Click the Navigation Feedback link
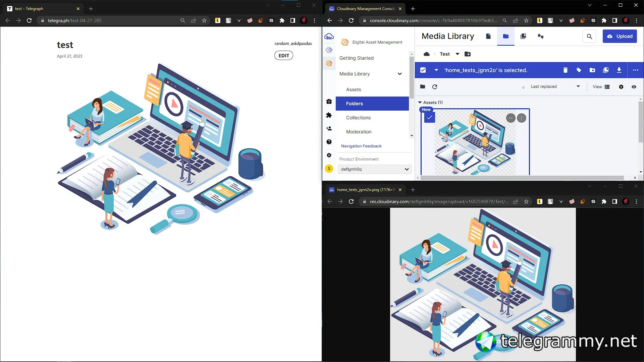Image resolution: width=644 pixels, height=362 pixels. [361, 146]
